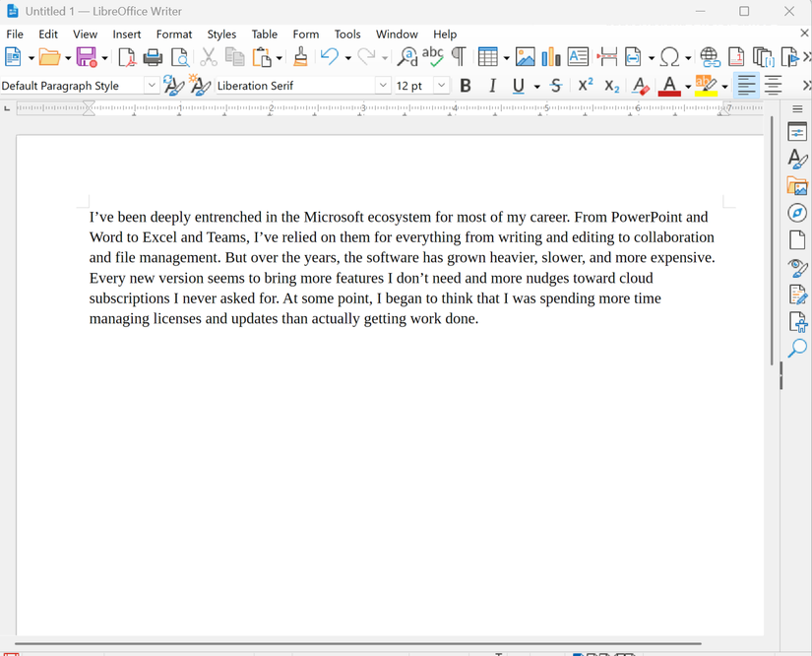Screen dimensions: 812x656
Task: Toggle formatting marks display
Action: [459, 58]
